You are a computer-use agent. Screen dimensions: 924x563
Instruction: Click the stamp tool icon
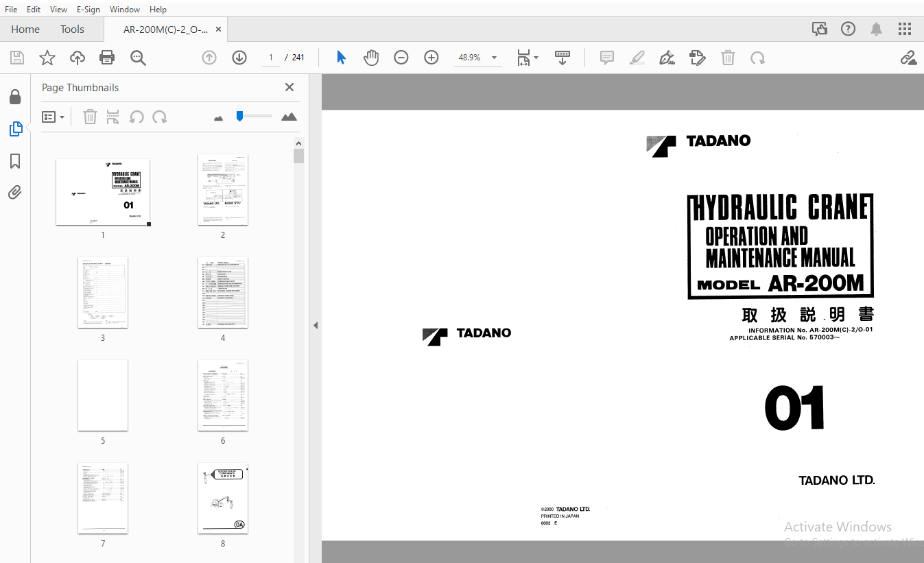tap(698, 58)
